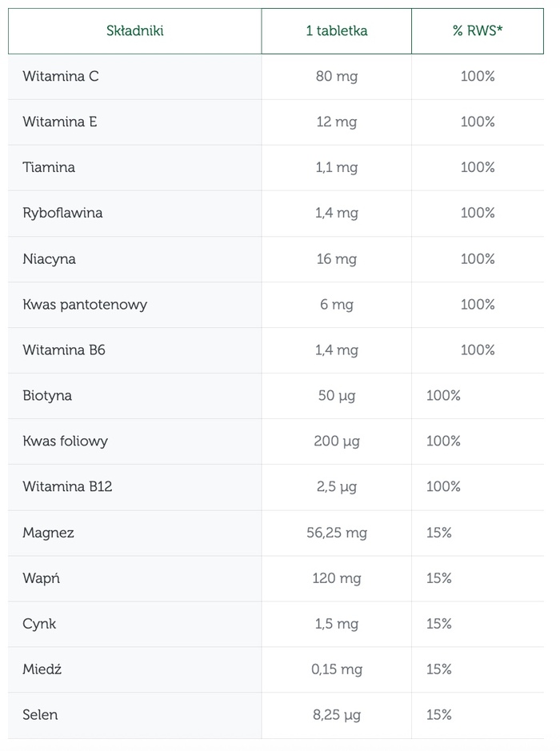Select the Witamina B6 label
560x751 pixels.
point(62,350)
